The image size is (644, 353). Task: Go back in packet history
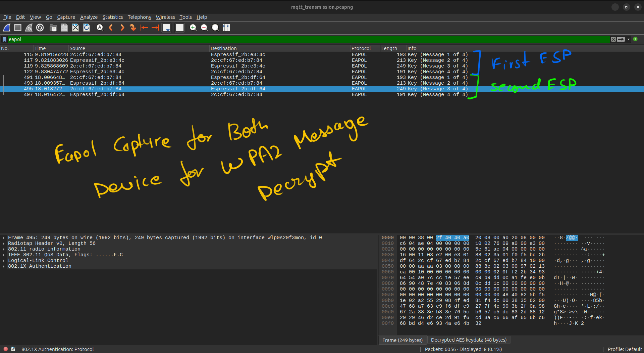111,28
